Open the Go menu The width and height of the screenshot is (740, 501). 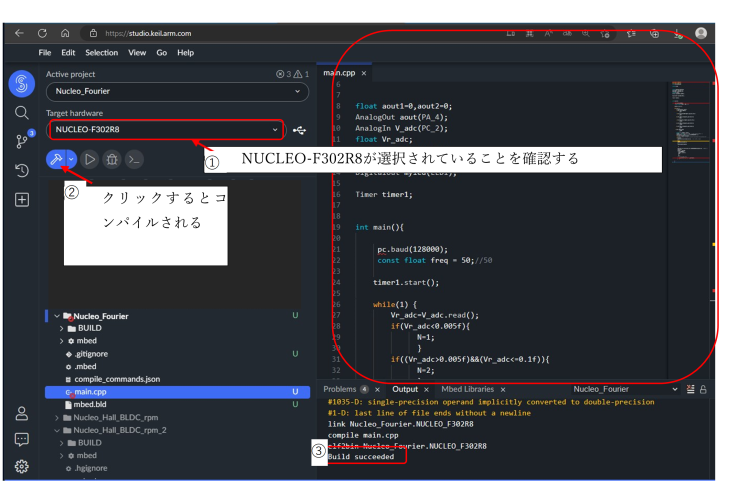tap(161, 53)
